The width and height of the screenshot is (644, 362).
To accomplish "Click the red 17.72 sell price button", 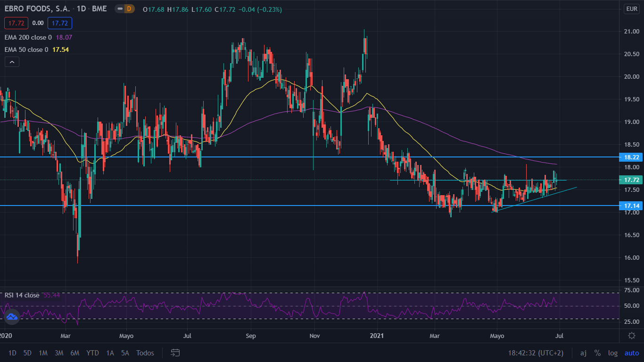I will click(17, 23).
